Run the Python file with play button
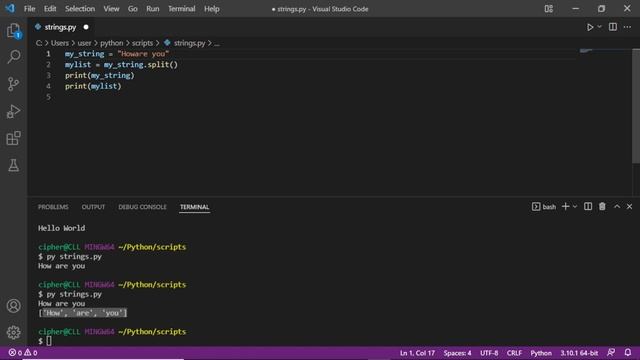Viewport: 640px width, 360px height. pyautogui.click(x=590, y=27)
